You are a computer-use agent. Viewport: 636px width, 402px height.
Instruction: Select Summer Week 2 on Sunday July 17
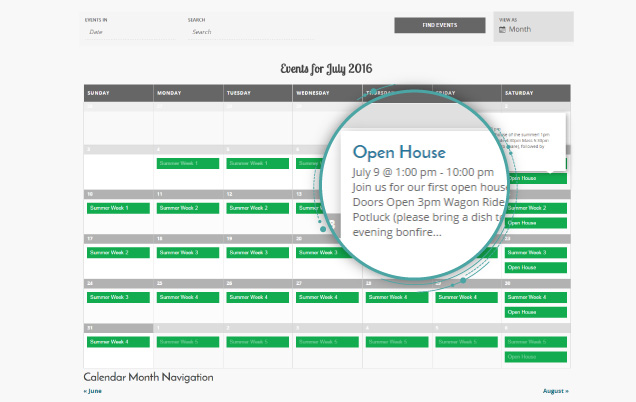tap(118, 253)
